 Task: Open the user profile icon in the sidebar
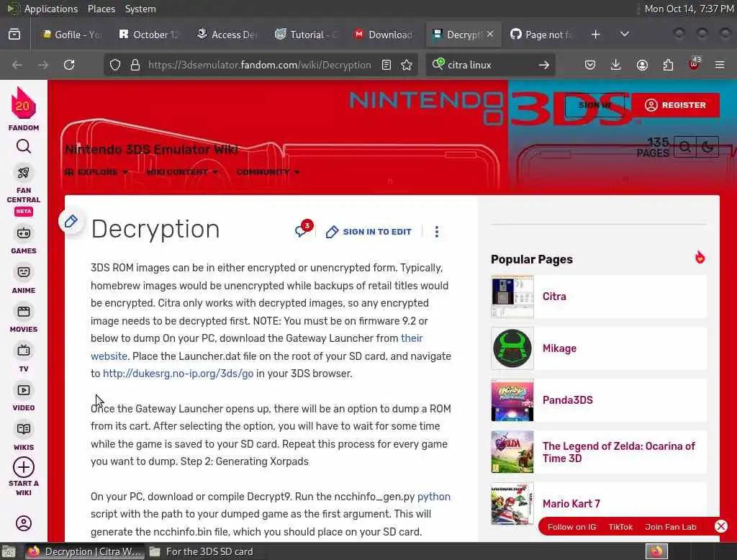(x=24, y=523)
